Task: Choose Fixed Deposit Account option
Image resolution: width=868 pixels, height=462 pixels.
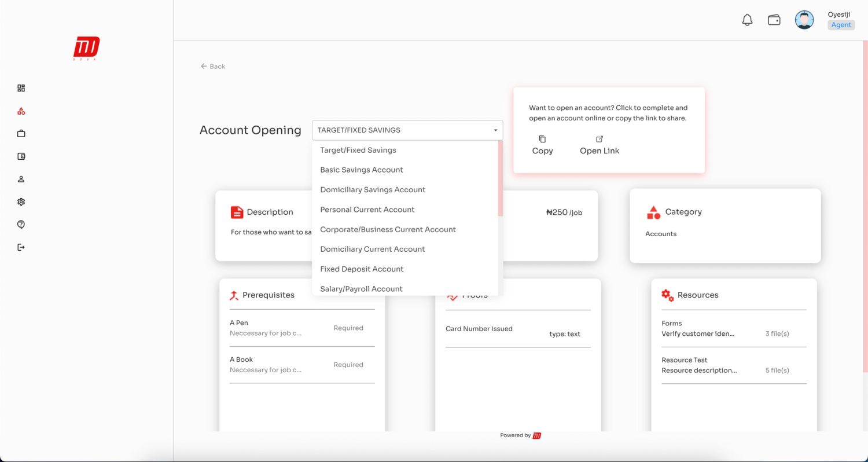Action: point(405,269)
